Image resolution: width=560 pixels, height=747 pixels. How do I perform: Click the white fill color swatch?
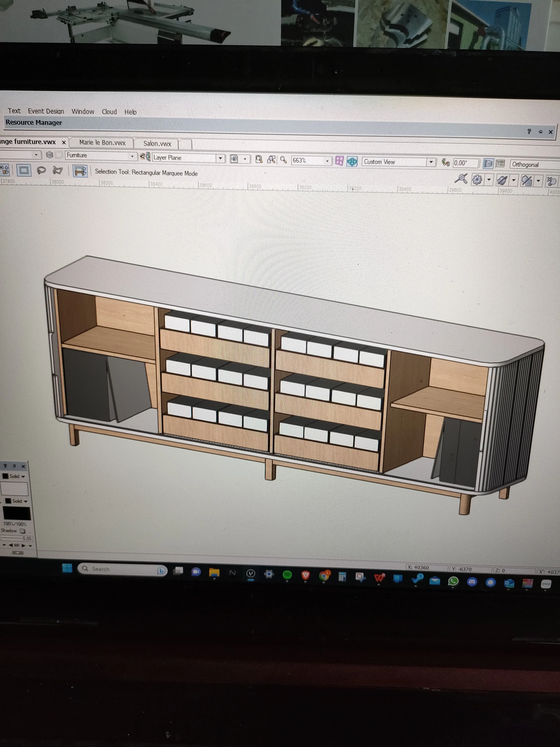[x=15, y=489]
